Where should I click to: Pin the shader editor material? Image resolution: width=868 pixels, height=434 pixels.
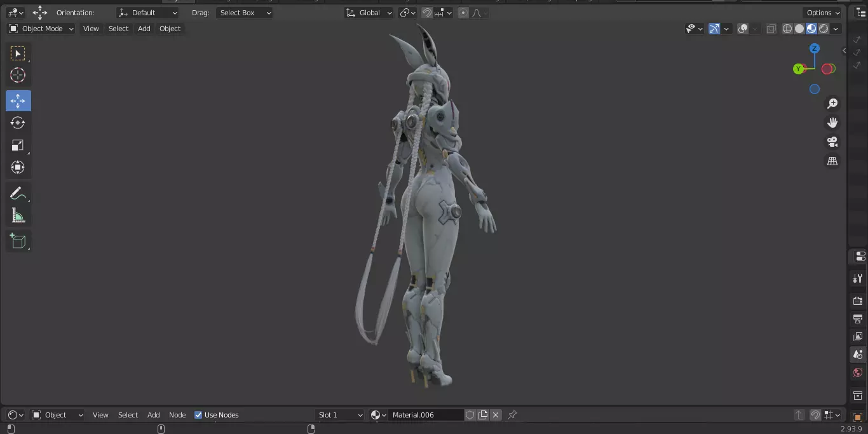click(512, 415)
